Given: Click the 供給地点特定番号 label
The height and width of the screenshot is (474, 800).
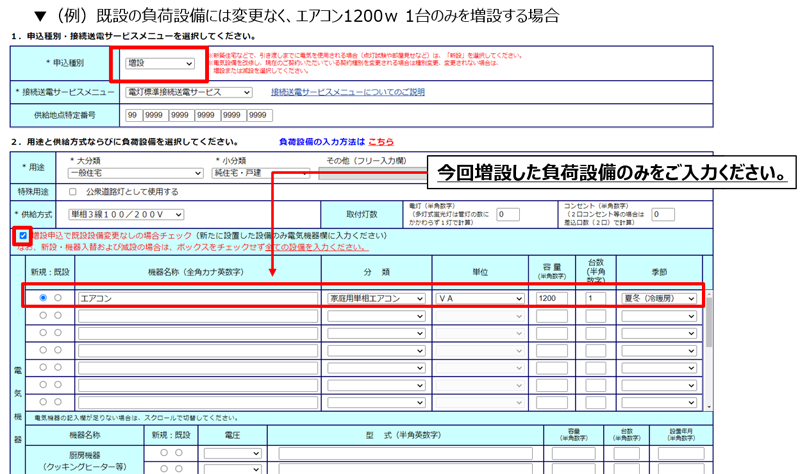Looking at the screenshot, I should 64,115.
